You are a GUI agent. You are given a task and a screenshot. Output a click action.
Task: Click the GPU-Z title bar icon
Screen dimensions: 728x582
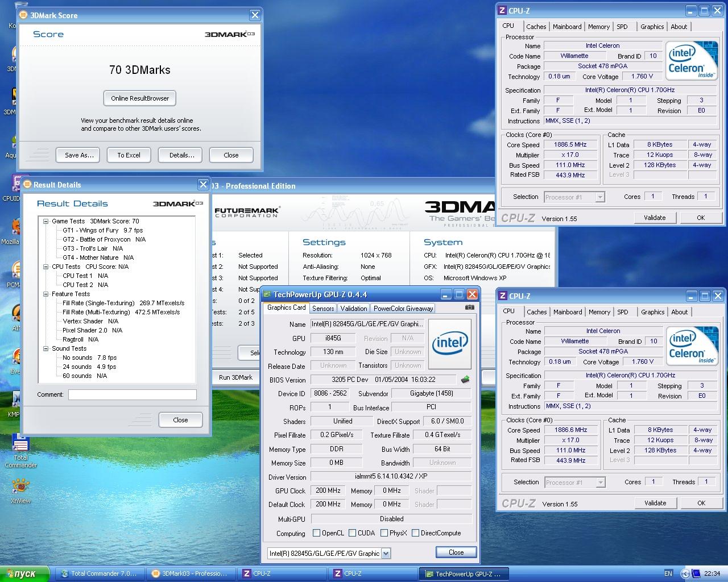tap(267, 294)
